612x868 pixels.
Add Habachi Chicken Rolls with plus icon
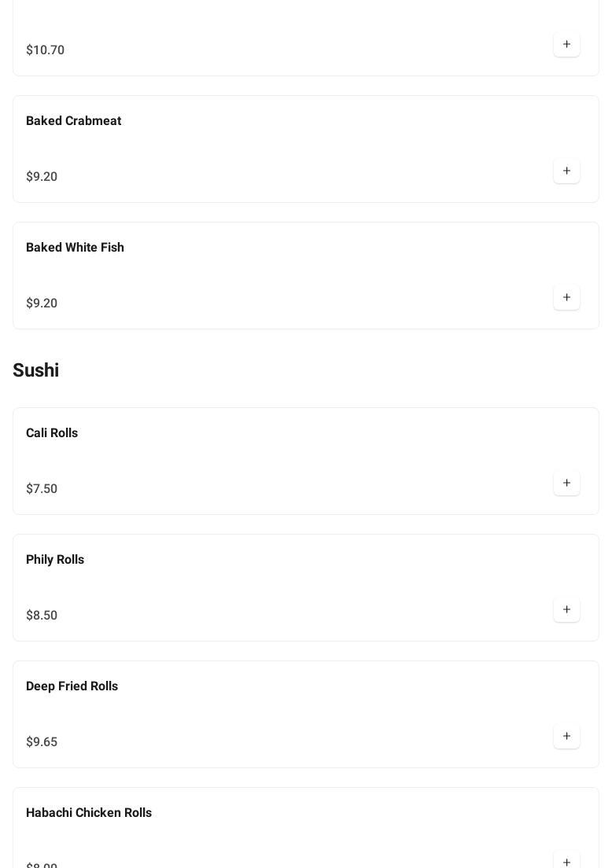pyautogui.click(x=566, y=862)
